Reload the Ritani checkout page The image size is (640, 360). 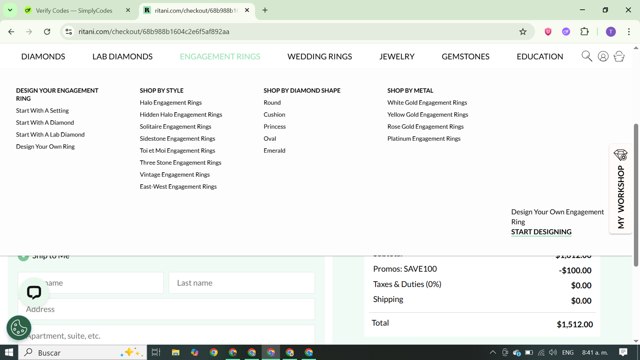[47, 31]
